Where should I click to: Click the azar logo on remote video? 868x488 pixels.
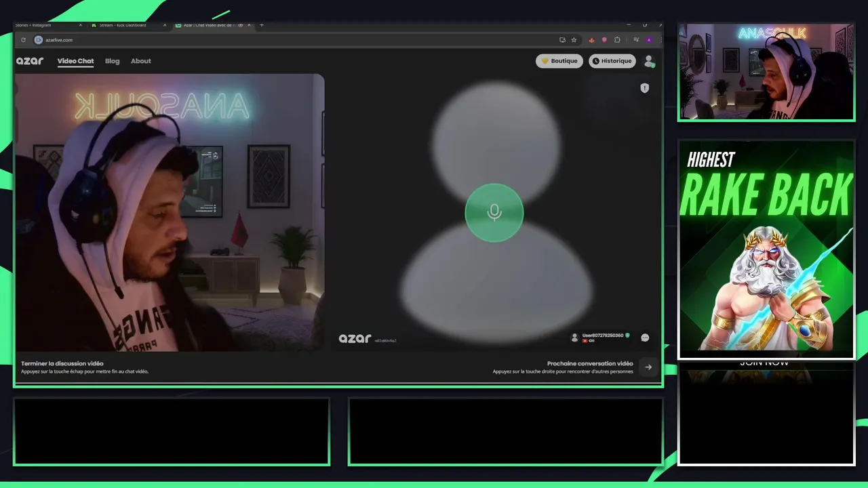(355, 338)
